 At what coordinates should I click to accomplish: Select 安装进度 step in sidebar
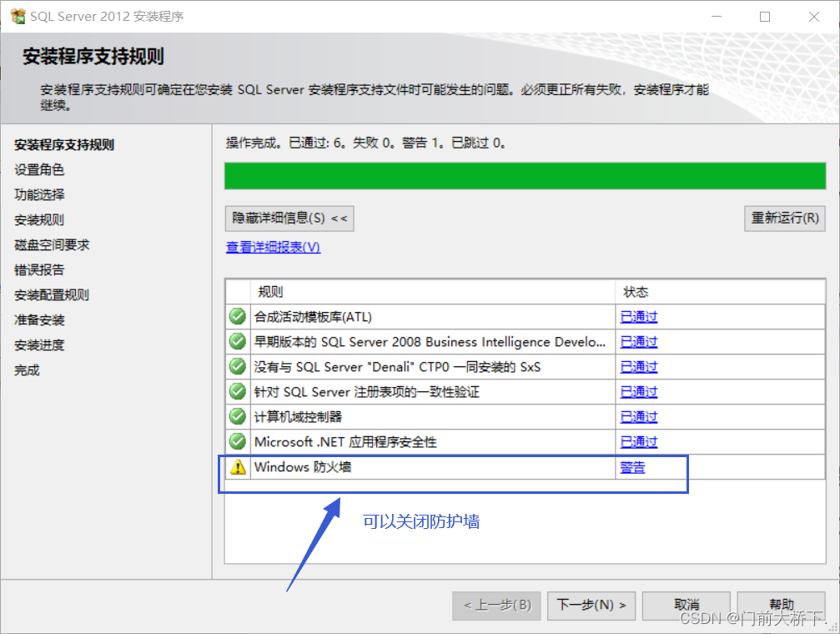click(x=39, y=345)
